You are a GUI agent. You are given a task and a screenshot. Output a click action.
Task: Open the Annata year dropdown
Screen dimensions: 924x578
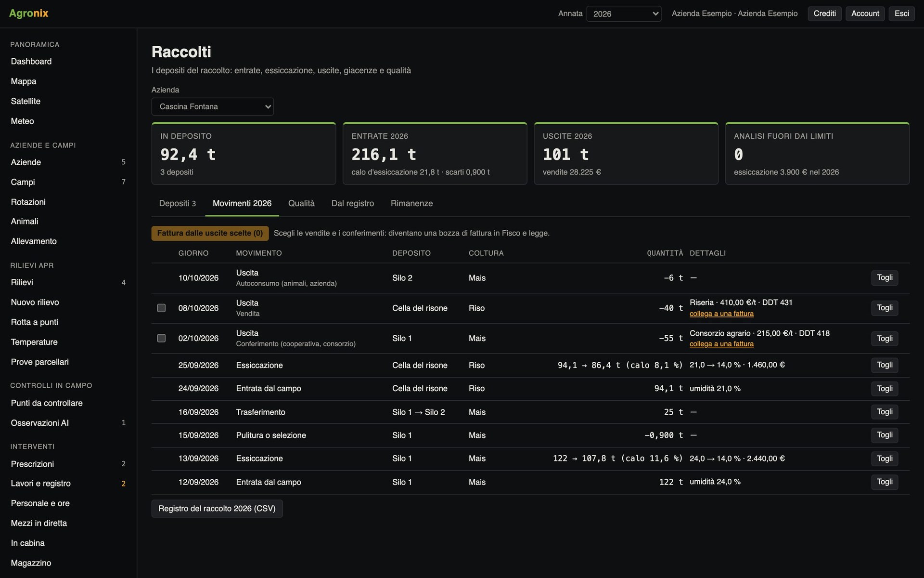click(624, 13)
